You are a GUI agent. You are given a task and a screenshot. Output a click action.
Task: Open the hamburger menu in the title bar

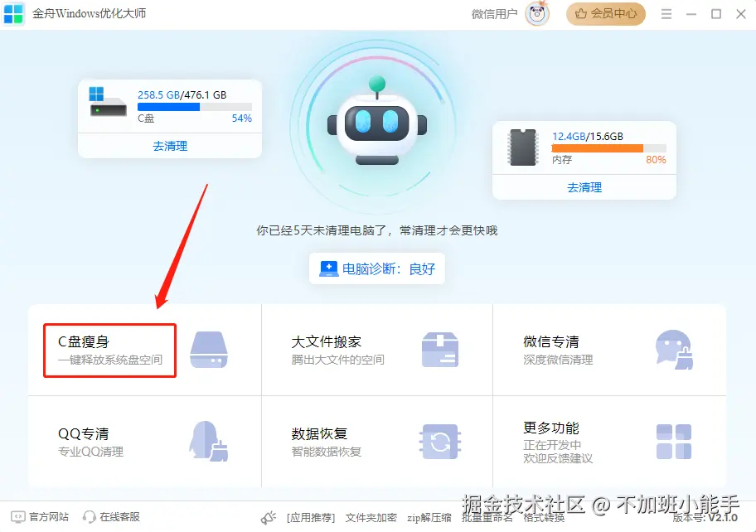tap(666, 14)
